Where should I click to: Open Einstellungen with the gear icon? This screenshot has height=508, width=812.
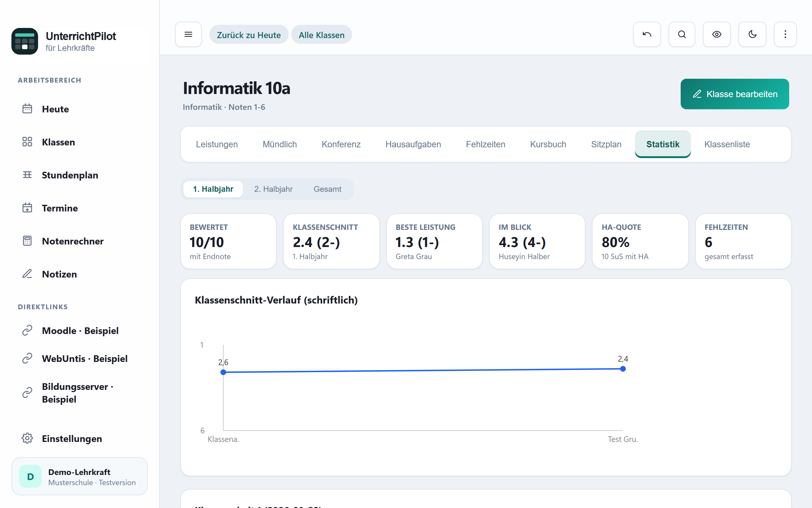(x=80, y=438)
